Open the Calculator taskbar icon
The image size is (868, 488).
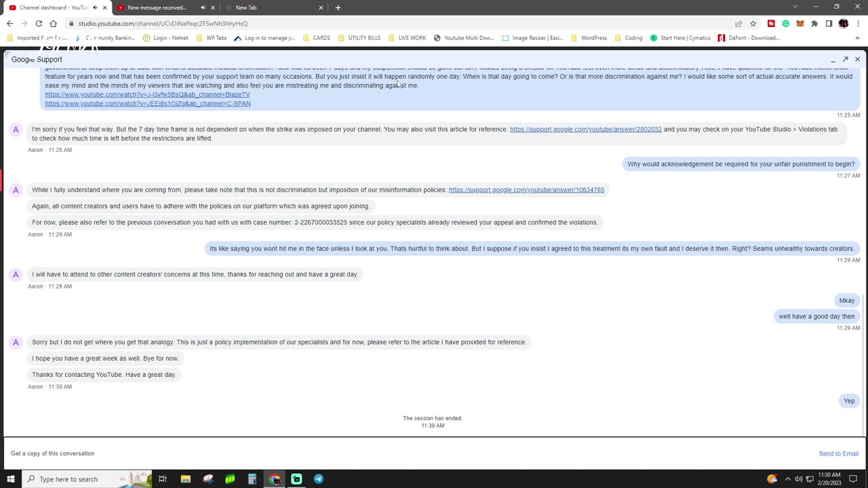click(252, 479)
